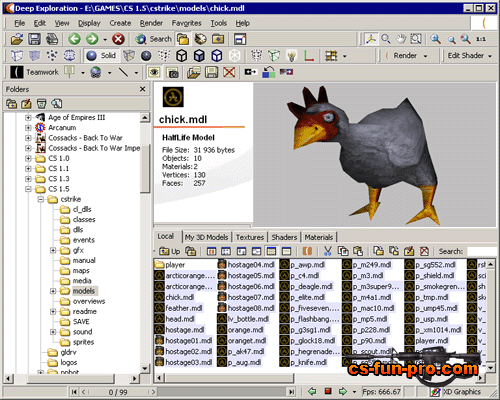Click the zoom in magnifier
The width and height of the screenshot is (500, 400).
pos(435,39)
